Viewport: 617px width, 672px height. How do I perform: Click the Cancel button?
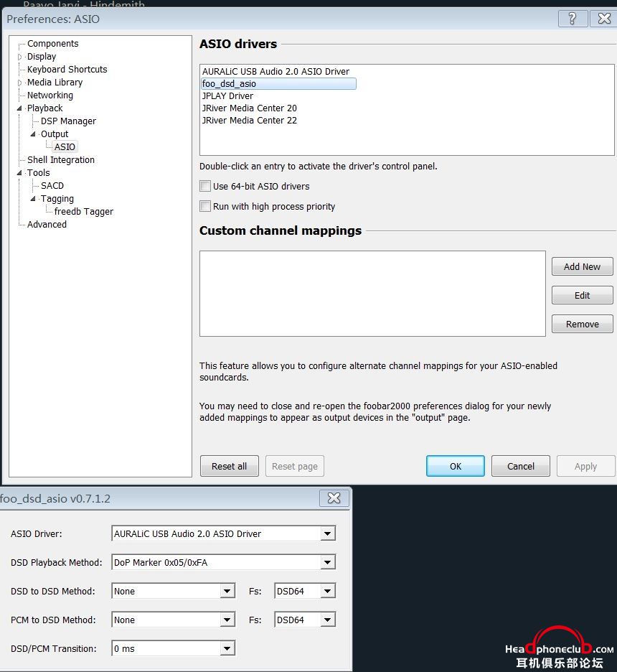521,466
